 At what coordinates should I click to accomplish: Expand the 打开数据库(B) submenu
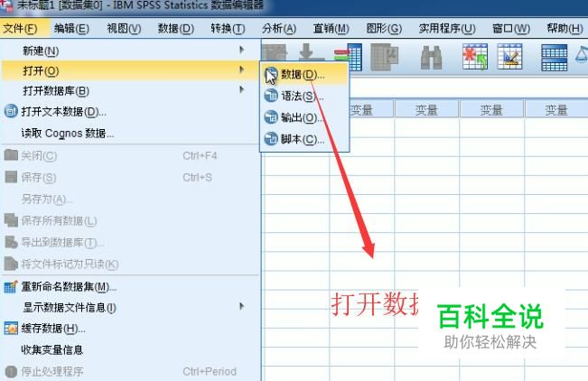129,90
